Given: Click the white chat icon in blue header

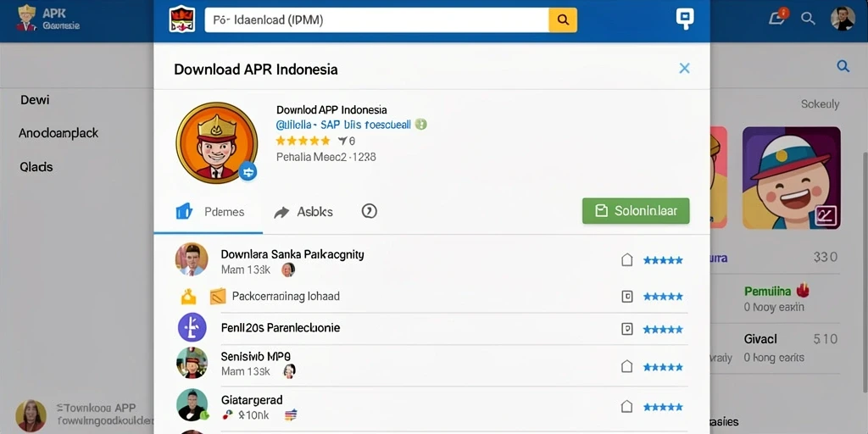Looking at the screenshot, I should (x=685, y=19).
